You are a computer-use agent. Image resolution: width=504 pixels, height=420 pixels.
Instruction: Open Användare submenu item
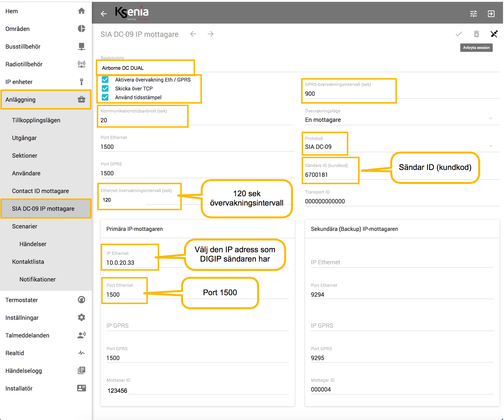(x=46, y=173)
